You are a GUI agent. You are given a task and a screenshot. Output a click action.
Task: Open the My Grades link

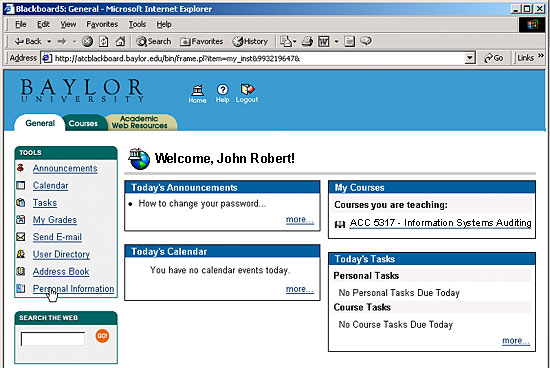point(55,220)
